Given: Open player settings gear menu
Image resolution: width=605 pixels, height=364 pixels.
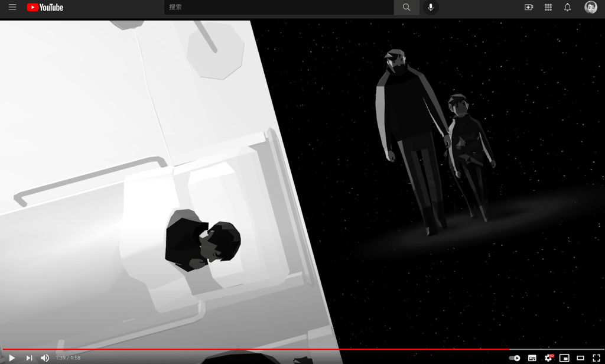Looking at the screenshot, I should (548, 358).
